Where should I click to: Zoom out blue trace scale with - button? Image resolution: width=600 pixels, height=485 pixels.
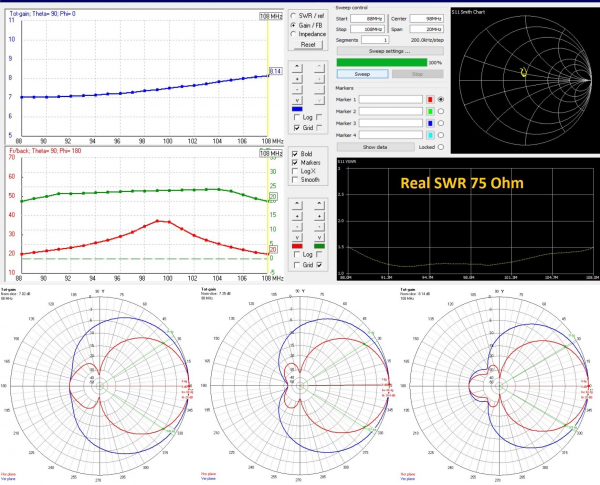(297, 90)
